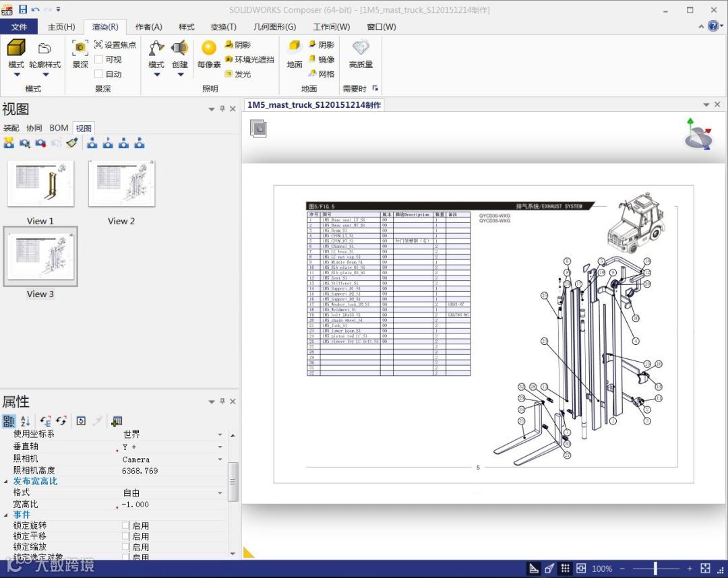Click the fit-to-window icon in status bar
This screenshot has height=578, width=728.
[705, 569]
